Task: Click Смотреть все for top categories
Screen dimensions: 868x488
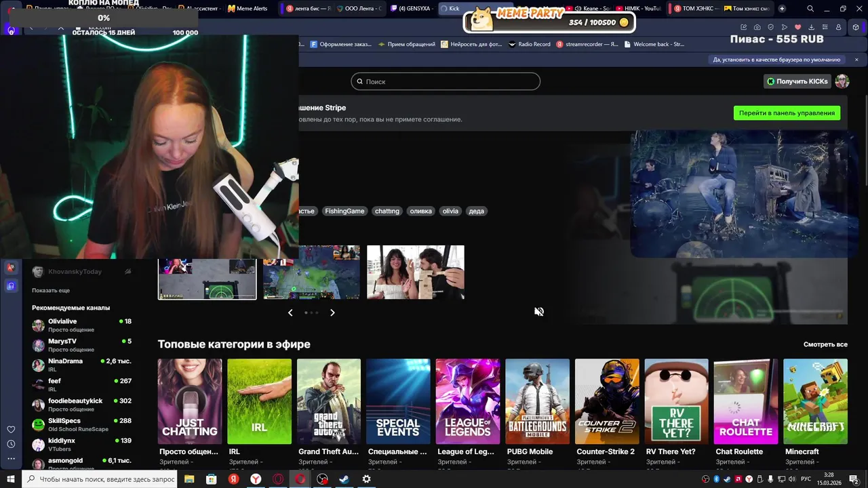Action: pos(825,344)
